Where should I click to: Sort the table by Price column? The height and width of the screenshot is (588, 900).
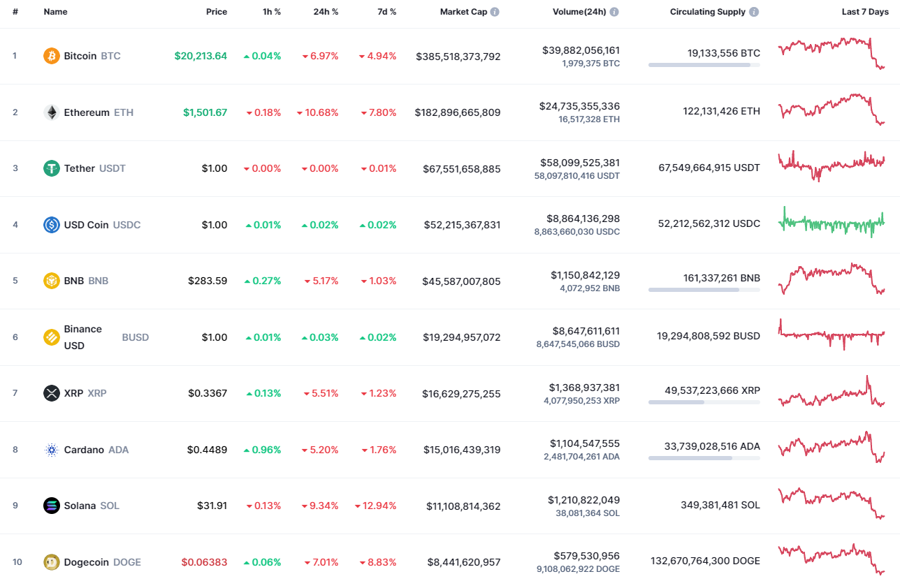[x=217, y=11]
